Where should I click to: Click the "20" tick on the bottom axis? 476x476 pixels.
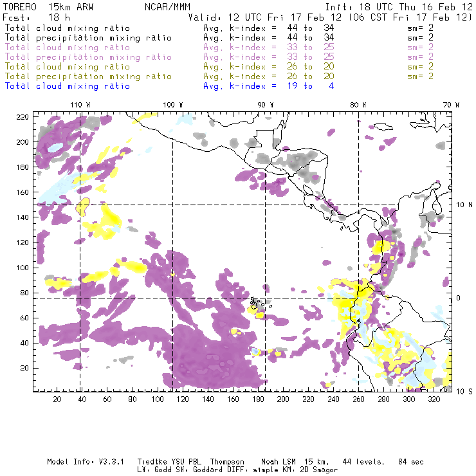(57, 399)
